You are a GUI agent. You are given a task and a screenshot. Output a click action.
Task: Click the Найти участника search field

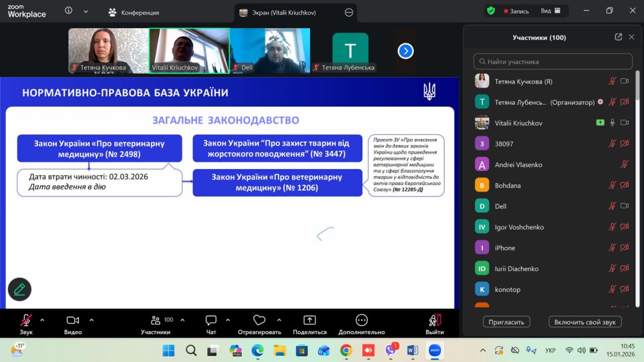click(552, 61)
